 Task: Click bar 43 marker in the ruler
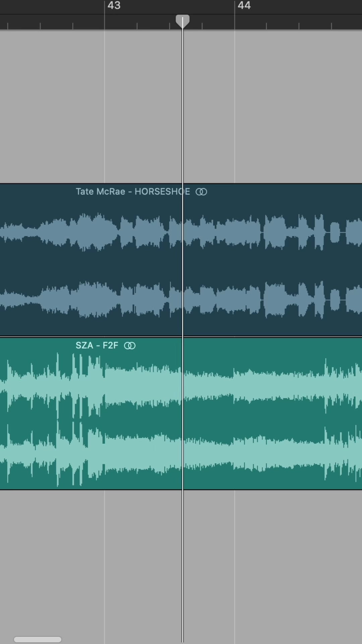(x=114, y=5)
